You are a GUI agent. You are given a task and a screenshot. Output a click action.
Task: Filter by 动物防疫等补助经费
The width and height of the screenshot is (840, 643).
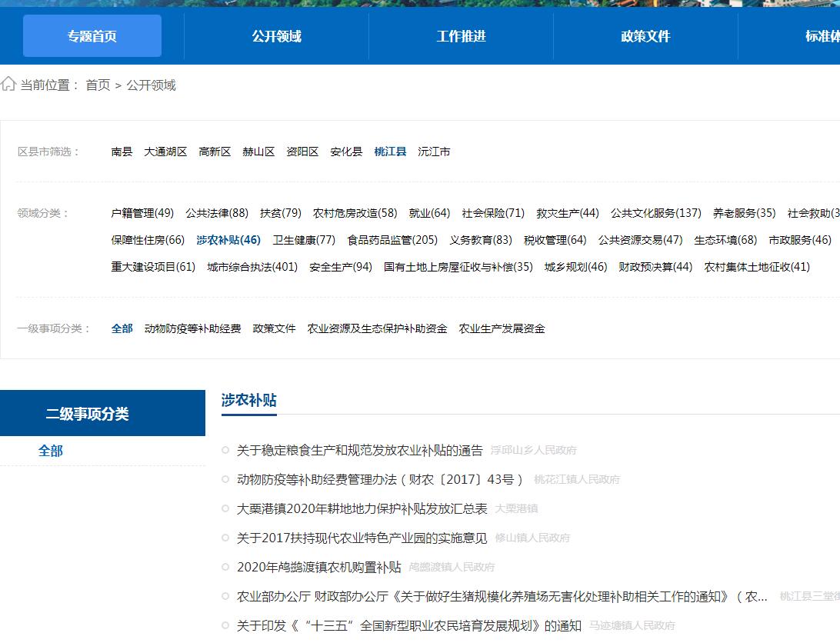click(x=192, y=328)
